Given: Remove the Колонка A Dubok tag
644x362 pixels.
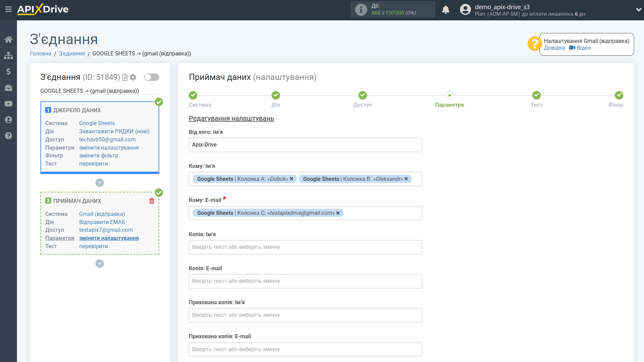Looking at the screenshot, I should click(x=291, y=179).
